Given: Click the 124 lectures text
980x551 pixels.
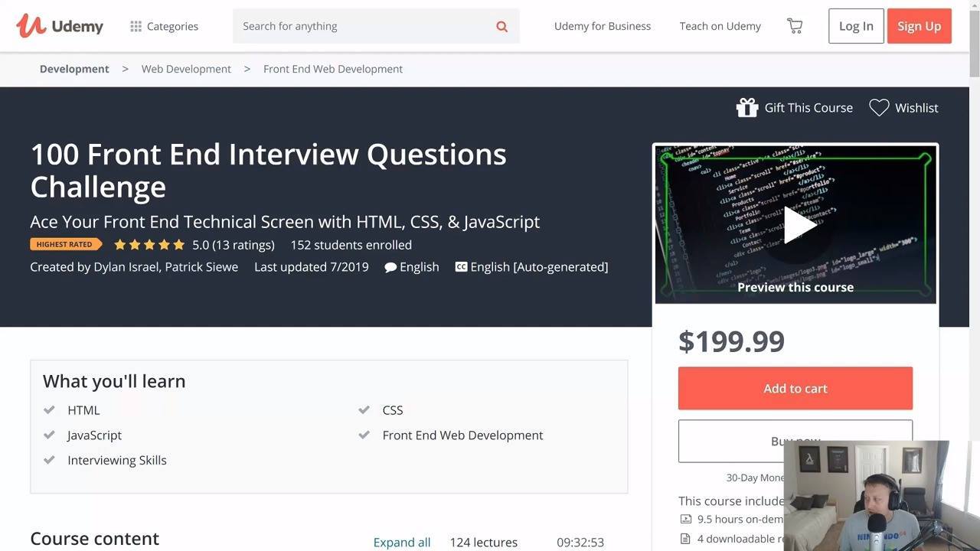Looking at the screenshot, I should [484, 542].
